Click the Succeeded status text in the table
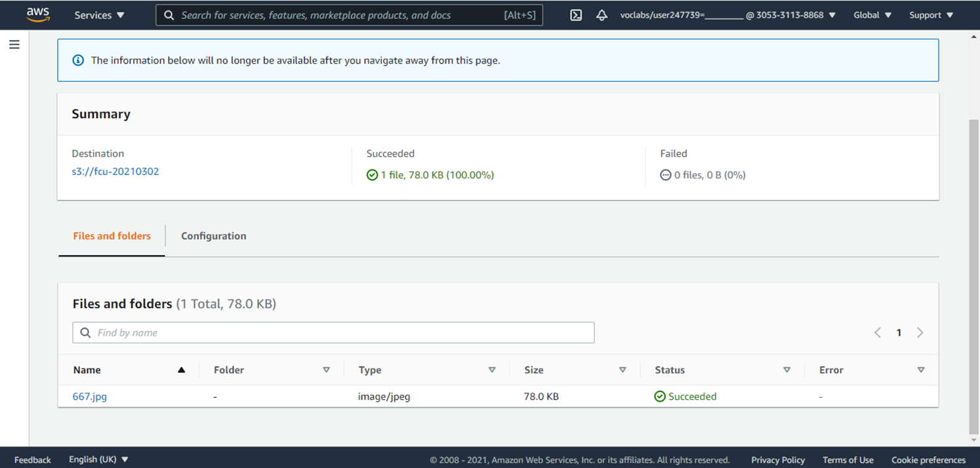The image size is (980, 468). click(692, 397)
